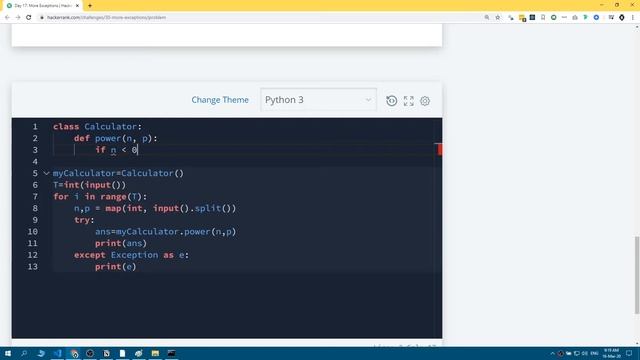Open the Chrome three-dot menu
This screenshot has width=640, height=360.
click(x=633, y=18)
